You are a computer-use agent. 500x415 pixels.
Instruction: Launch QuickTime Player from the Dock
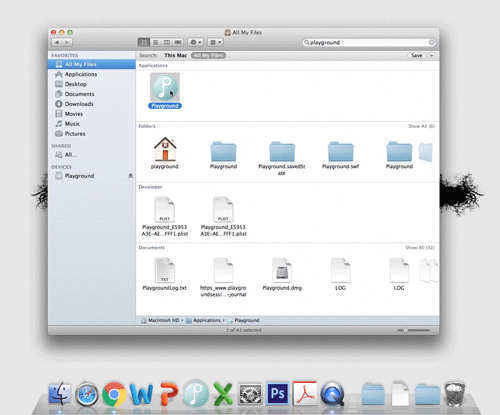click(332, 394)
